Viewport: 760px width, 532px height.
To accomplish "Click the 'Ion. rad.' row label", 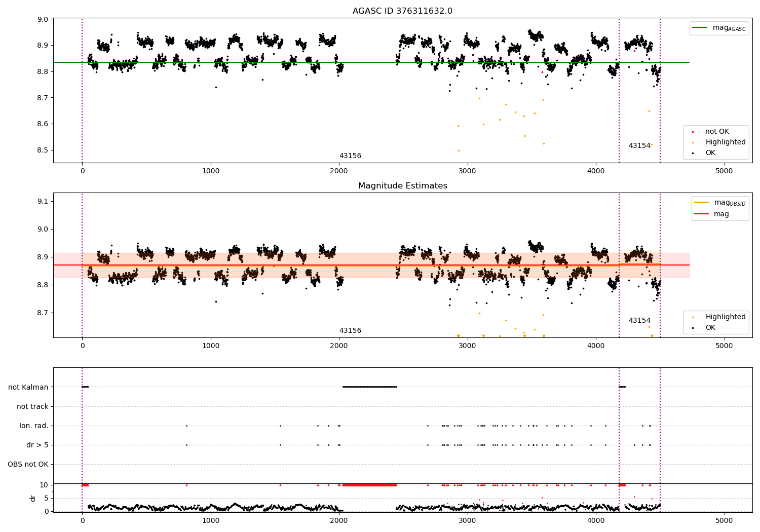I will pos(34,426).
